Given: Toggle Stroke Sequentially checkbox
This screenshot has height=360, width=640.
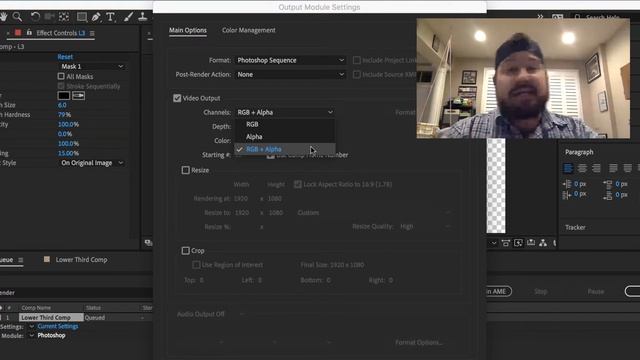Looking at the screenshot, I should 61,86.
